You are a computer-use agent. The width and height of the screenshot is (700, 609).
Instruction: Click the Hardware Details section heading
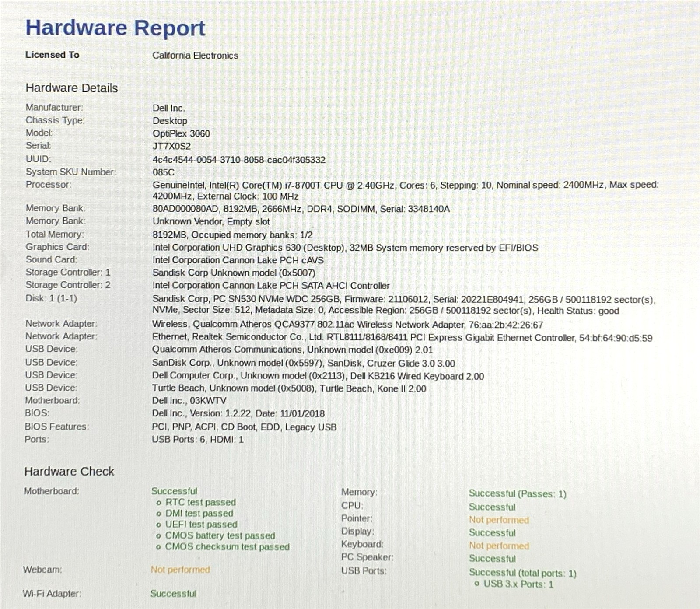72,88
